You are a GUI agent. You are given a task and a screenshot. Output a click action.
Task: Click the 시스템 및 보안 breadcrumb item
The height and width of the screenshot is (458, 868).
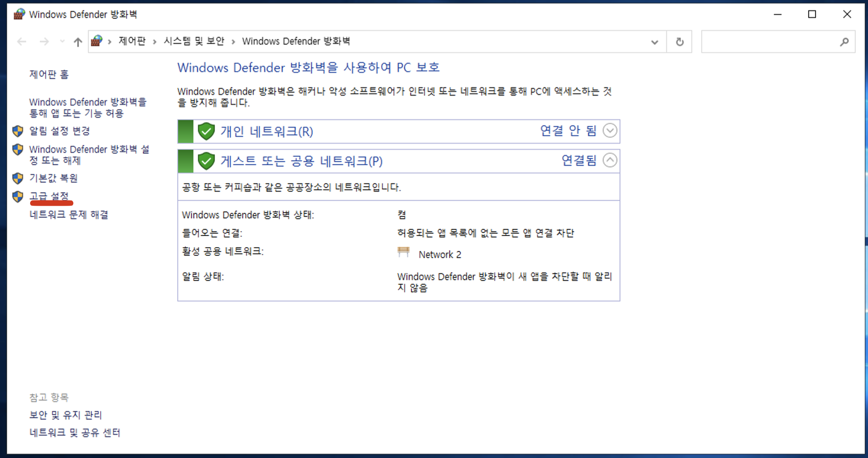(x=194, y=41)
